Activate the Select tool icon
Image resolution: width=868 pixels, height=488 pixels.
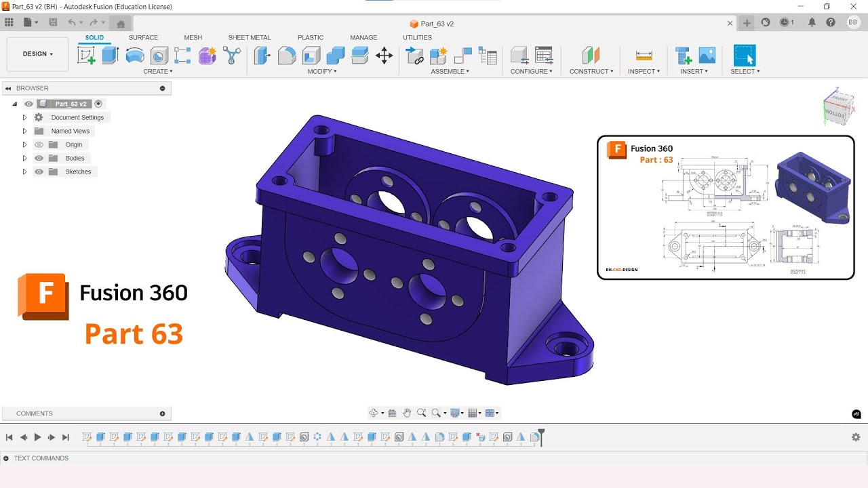(745, 56)
